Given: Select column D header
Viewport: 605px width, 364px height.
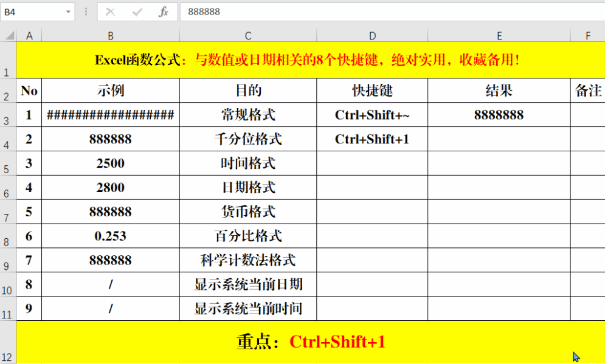Looking at the screenshot, I should [x=372, y=36].
